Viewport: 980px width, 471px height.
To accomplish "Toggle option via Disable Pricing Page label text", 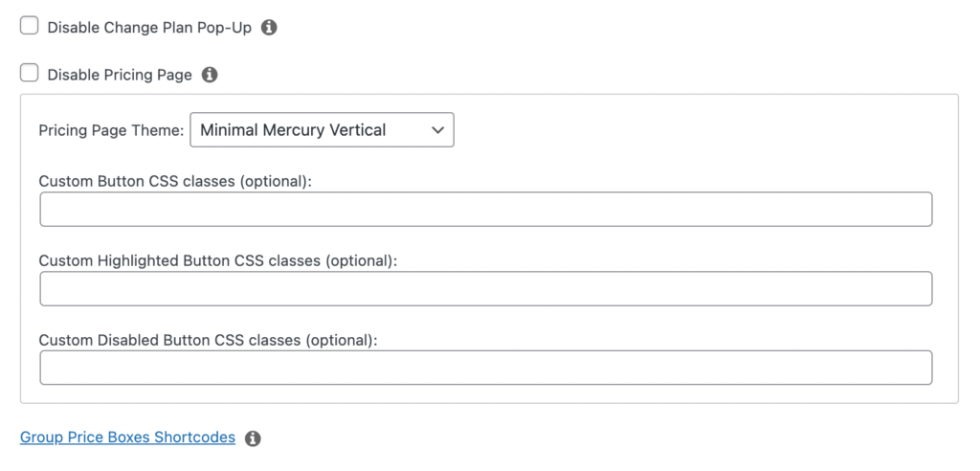I will [x=120, y=75].
